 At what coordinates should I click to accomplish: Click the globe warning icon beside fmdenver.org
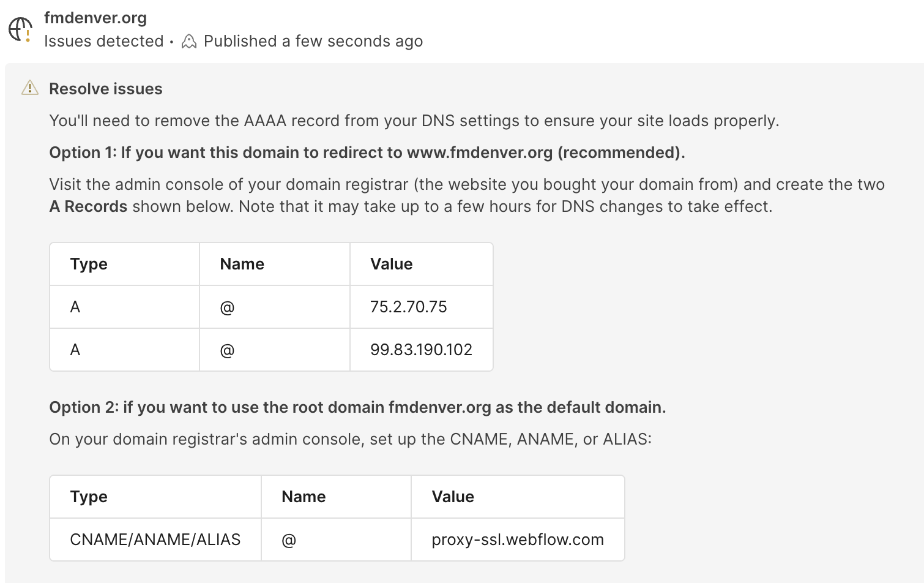click(20, 29)
